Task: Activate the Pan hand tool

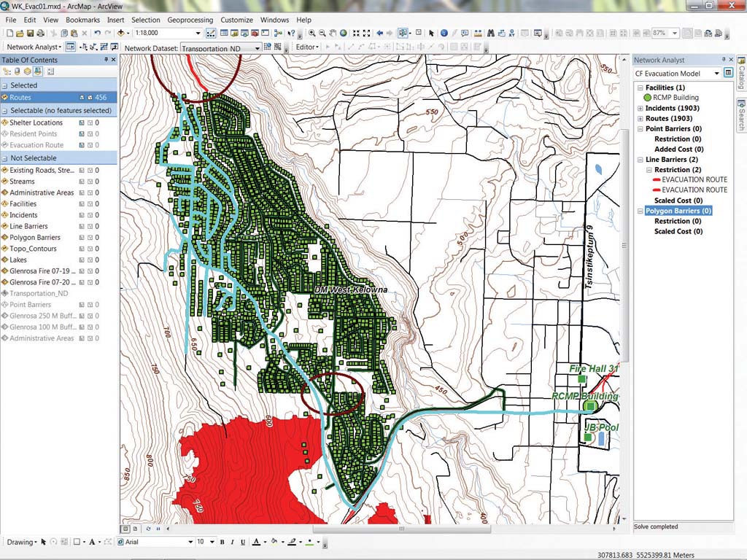Action: click(x=333, y=33)
